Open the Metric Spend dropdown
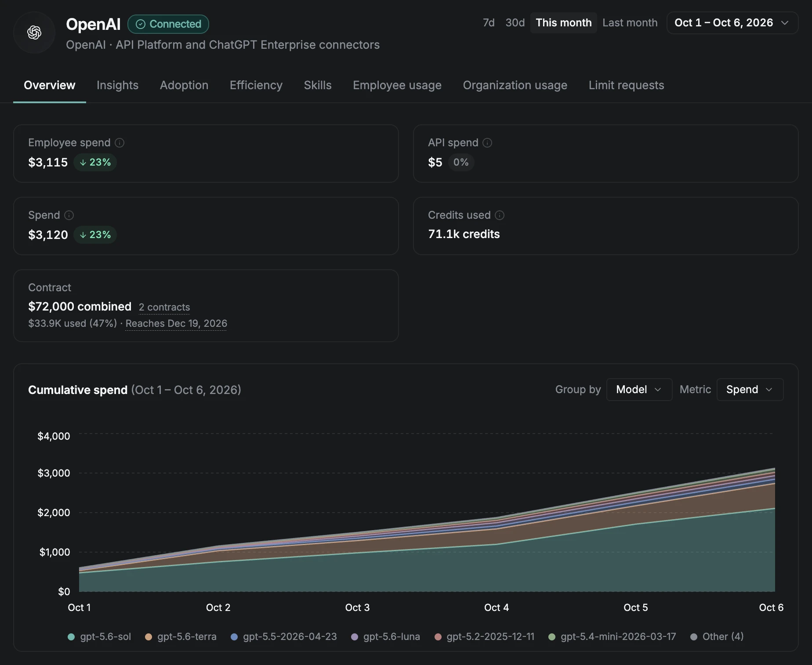 [750, 390]
